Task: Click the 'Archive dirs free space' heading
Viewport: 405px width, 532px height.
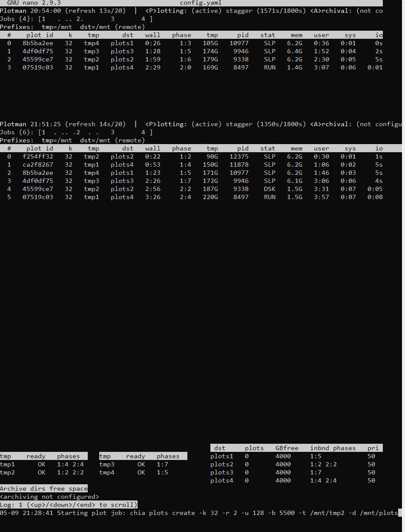Action: tap(44, 489)
